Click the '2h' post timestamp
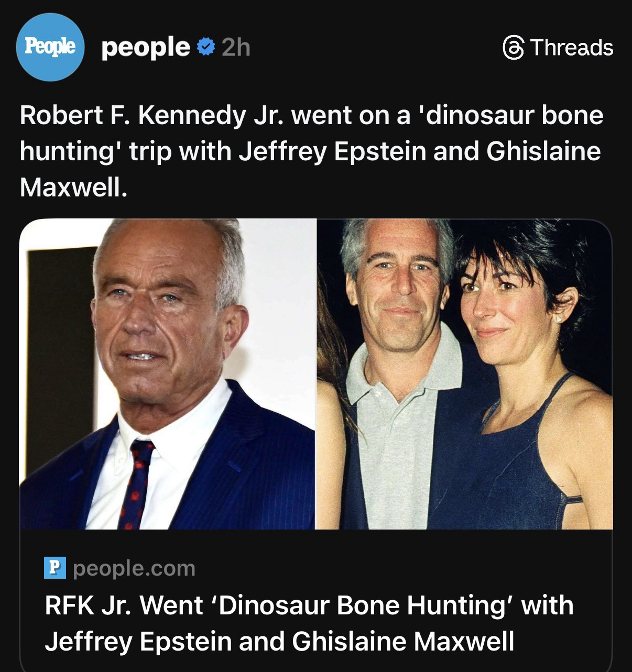This screenshot has height=672, width=632. point(236,48)
